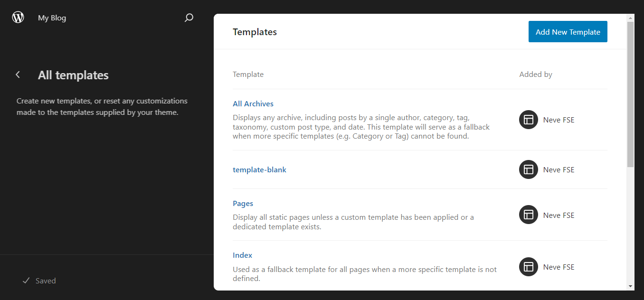The image size is (644, 300).
Task: Click Neve FSE next to the Index template
Action: point(559,267)
